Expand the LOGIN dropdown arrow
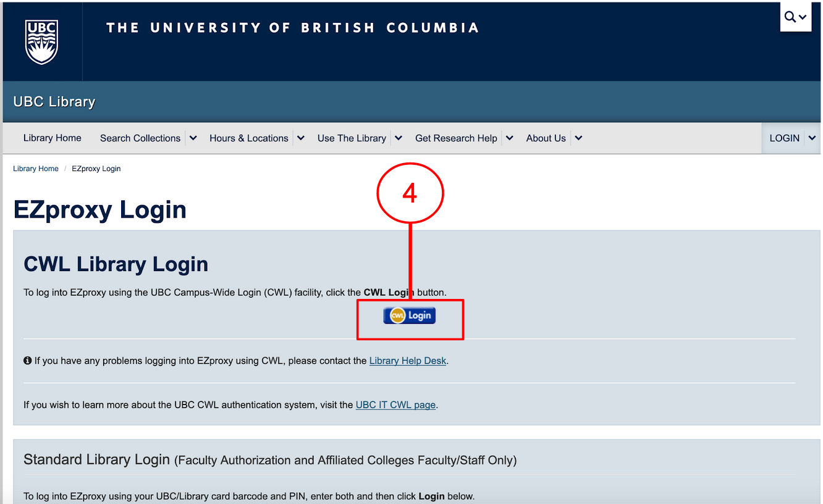The image size is (823, 504). point(812,138)
